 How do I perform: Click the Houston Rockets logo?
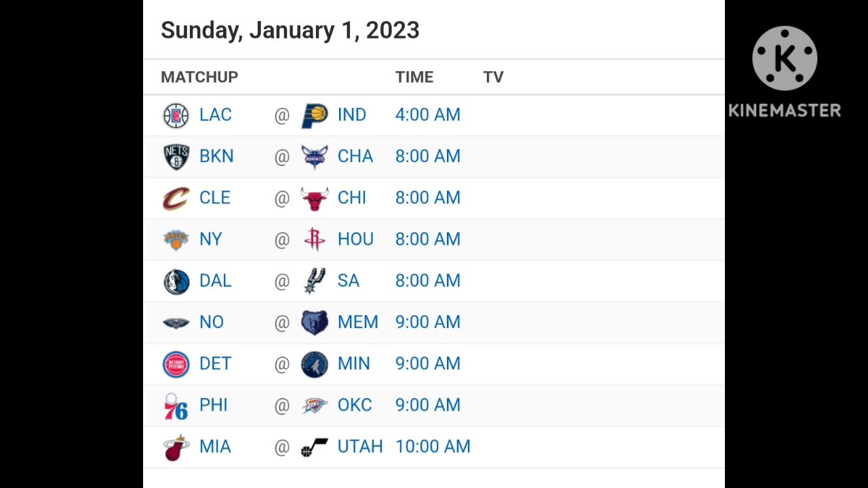click(315, 239)
